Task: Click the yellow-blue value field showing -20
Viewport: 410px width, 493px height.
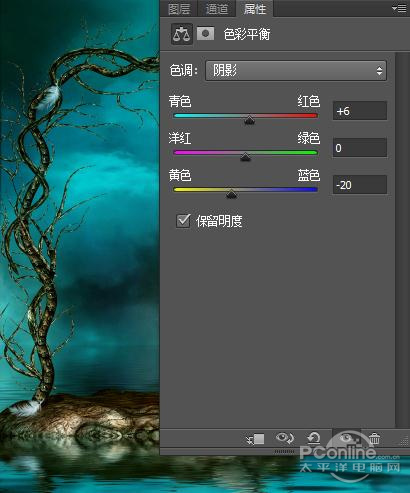Action: [x=360, y=185]
